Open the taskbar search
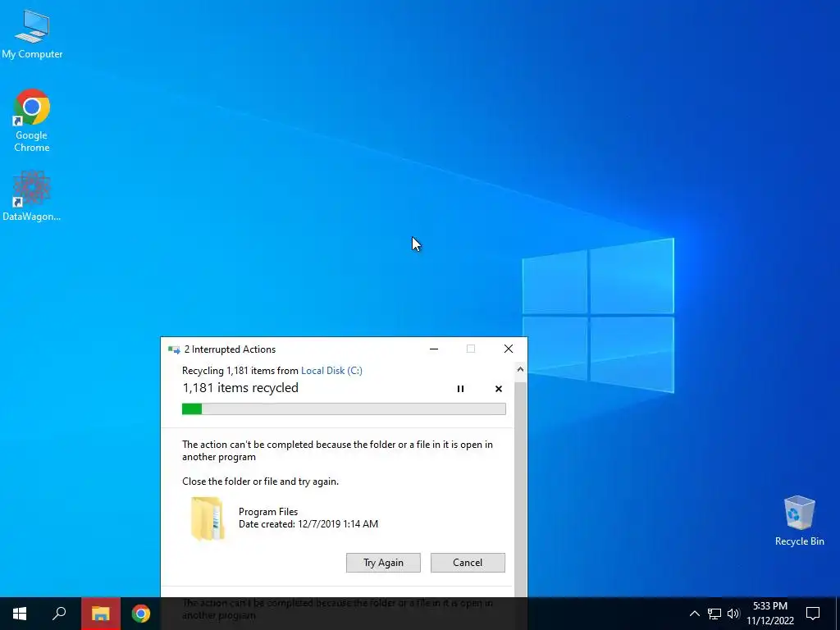840x630 pixels. (59, 614)
